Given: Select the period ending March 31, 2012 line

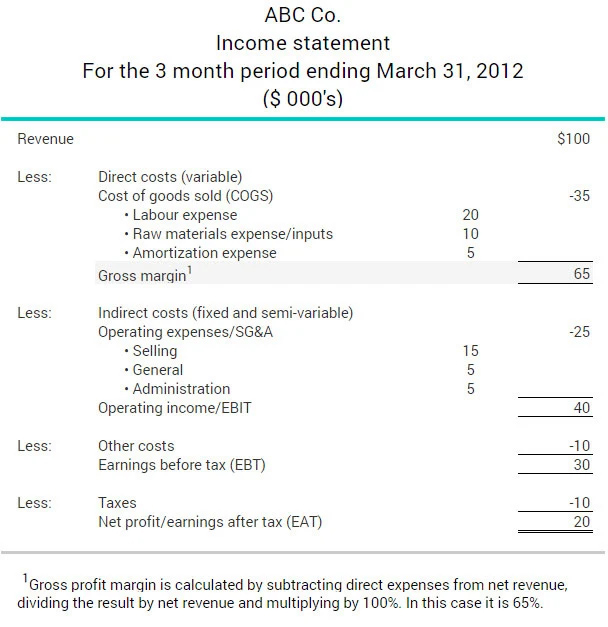Looking at the screenshot, I should coord(302,72).
